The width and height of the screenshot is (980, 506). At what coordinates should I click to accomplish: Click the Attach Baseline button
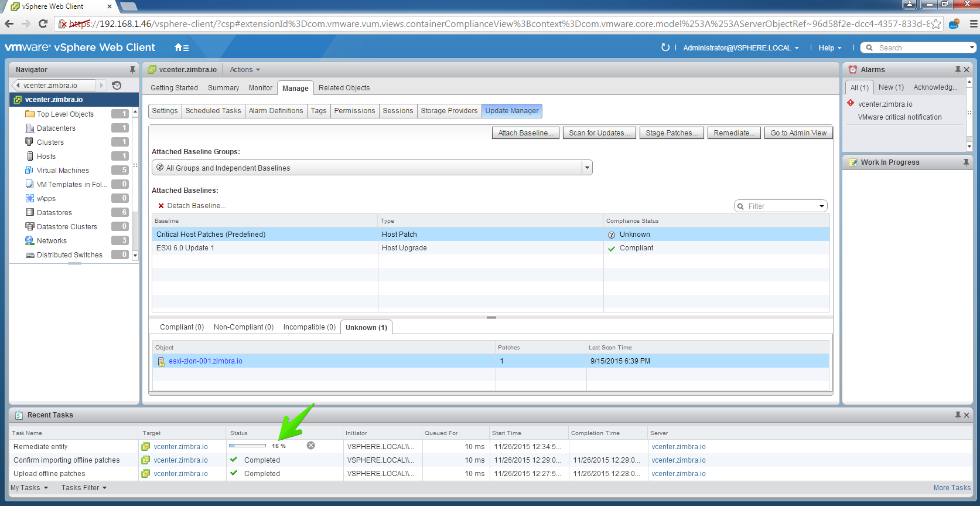[x=525, y=133]
